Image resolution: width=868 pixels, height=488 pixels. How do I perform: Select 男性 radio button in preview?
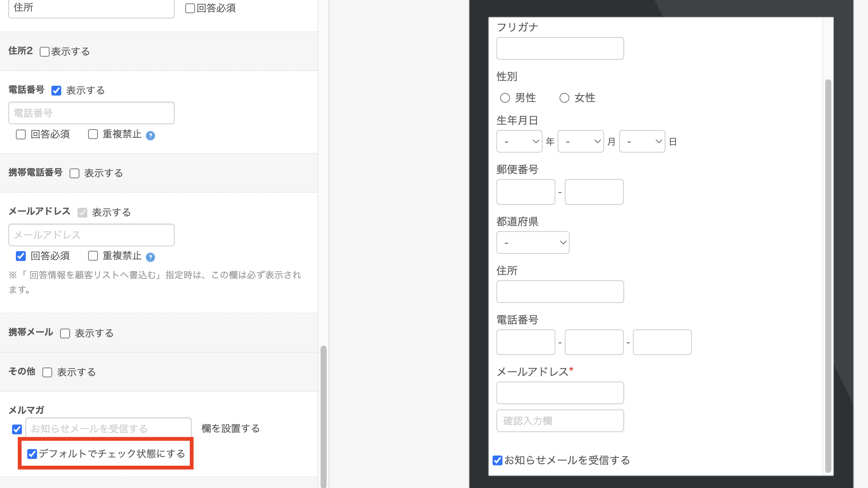[x=505, y=98]
